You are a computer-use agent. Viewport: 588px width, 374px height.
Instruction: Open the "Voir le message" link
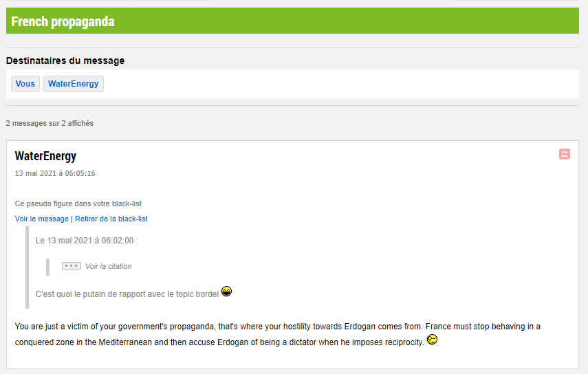point(42,219)
